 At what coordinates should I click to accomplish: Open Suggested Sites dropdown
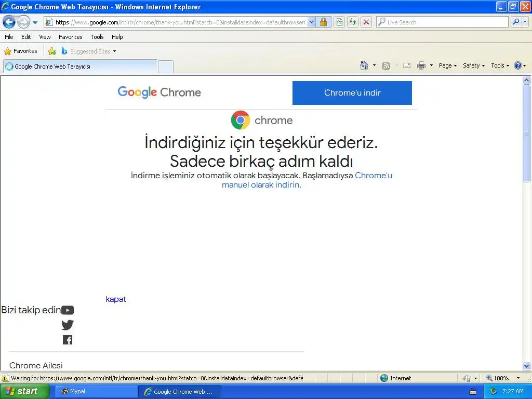click(x=89, y=51)
